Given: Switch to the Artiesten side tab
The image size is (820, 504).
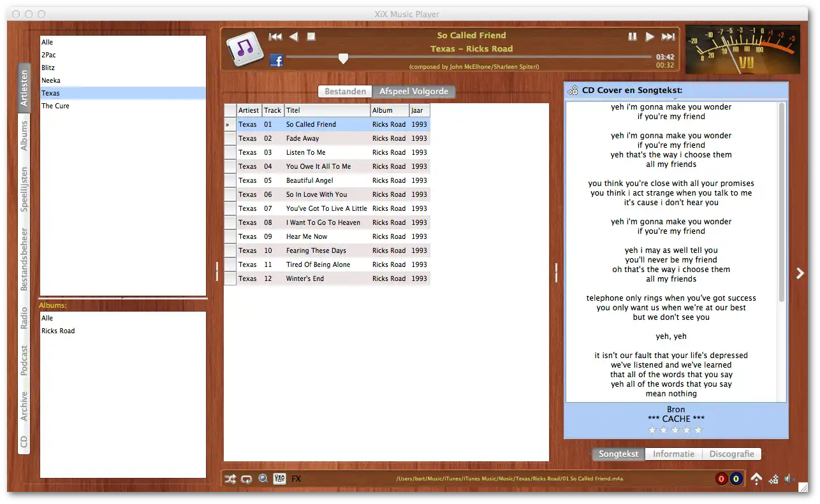Looking at the screenshot, I should click(x=24, y=89).
